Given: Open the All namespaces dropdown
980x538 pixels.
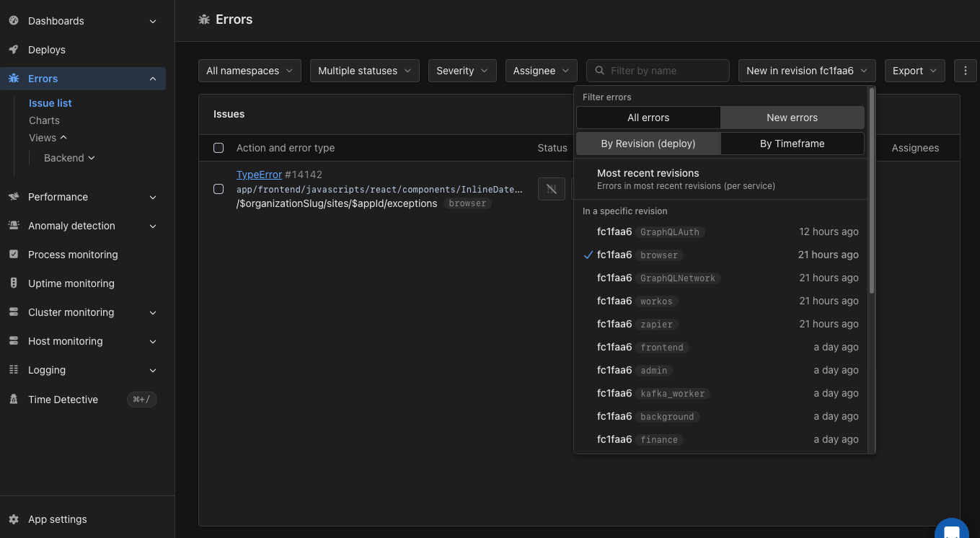Looking at the screenshot, I should tap(250, 71).
